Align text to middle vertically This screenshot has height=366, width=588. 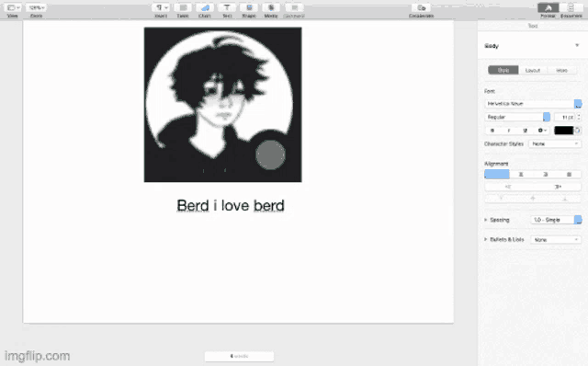[x=533, y=199]
